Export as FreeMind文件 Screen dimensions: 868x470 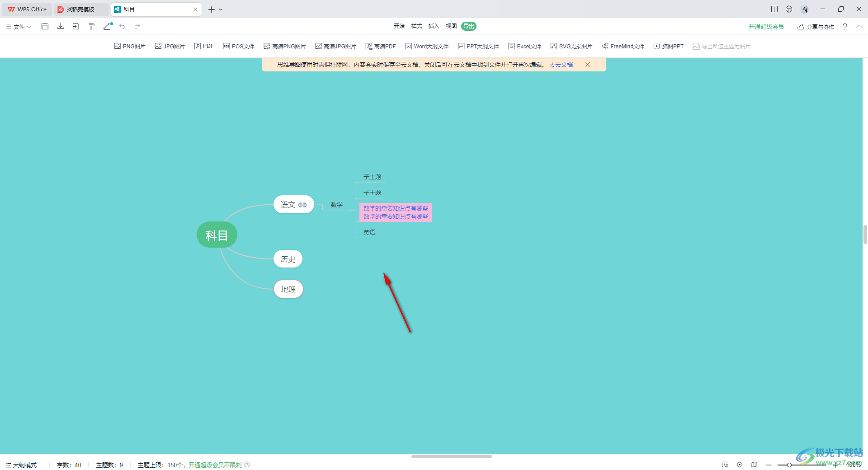coord(623,46)
